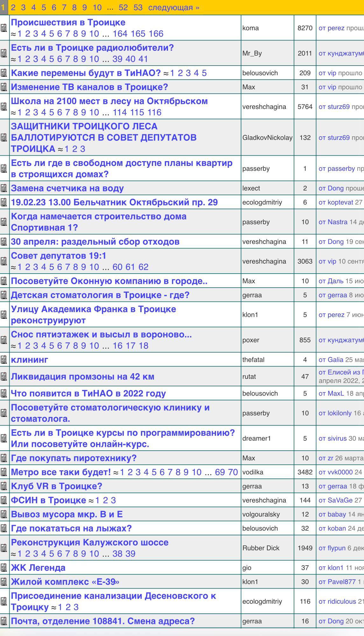This screenshot has height=636, width=364.
Task: Open last post by perez in Происшествия row
Action: 331,28
